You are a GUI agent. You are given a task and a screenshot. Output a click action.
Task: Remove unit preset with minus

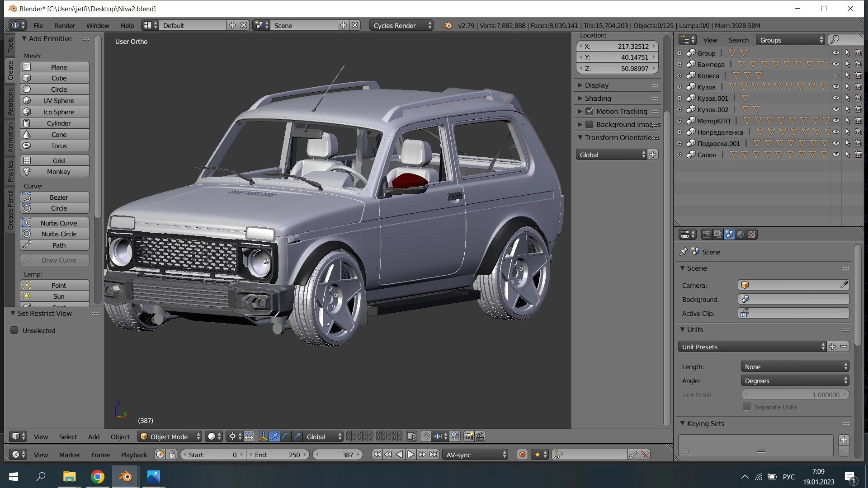pyautogui.click(x=844, y=347)
